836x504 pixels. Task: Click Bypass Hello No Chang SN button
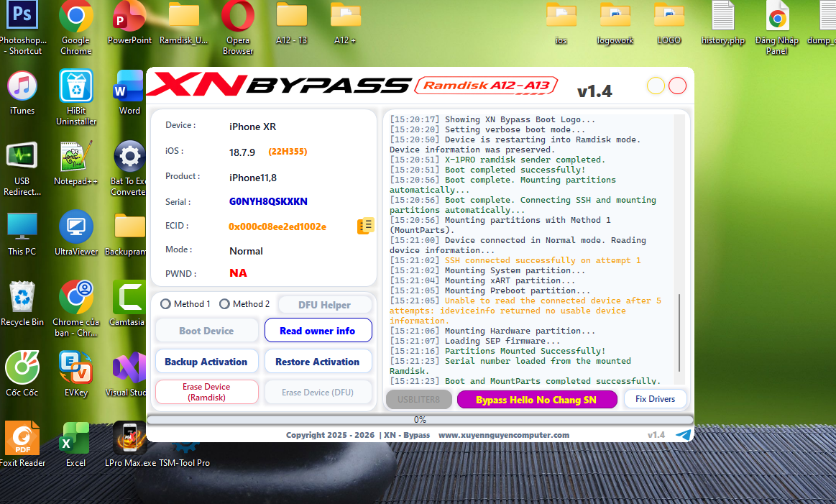tap(536, 400)
